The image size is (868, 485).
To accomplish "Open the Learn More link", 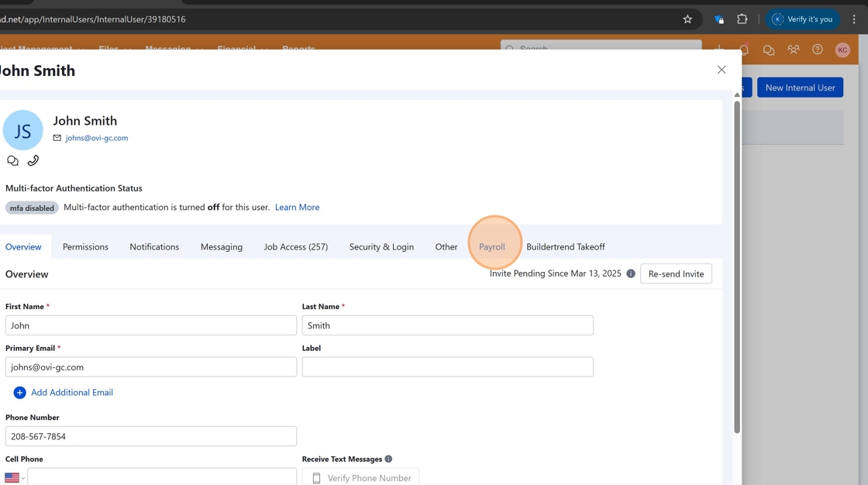I will 298,207.
